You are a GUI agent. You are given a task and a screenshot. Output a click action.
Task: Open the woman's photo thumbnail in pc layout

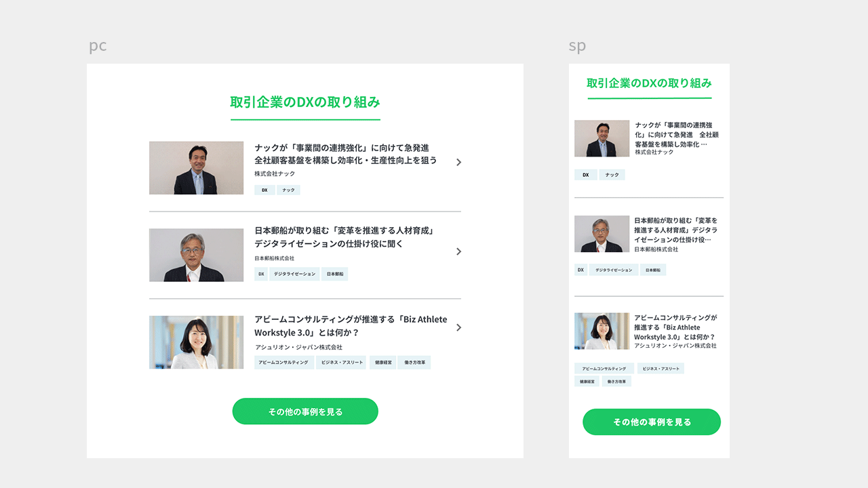(x=196, y=342)
